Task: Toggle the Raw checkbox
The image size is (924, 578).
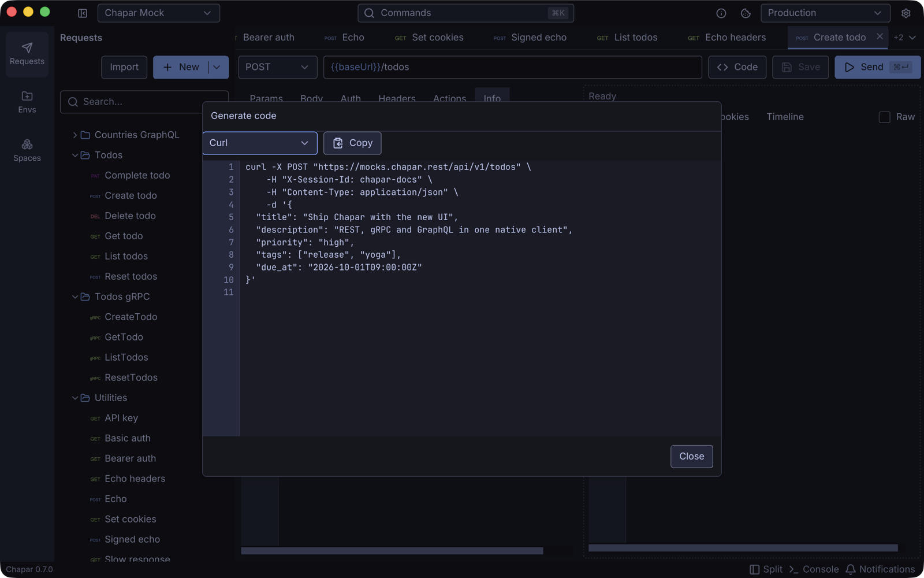Action: (x=884, y=117)
